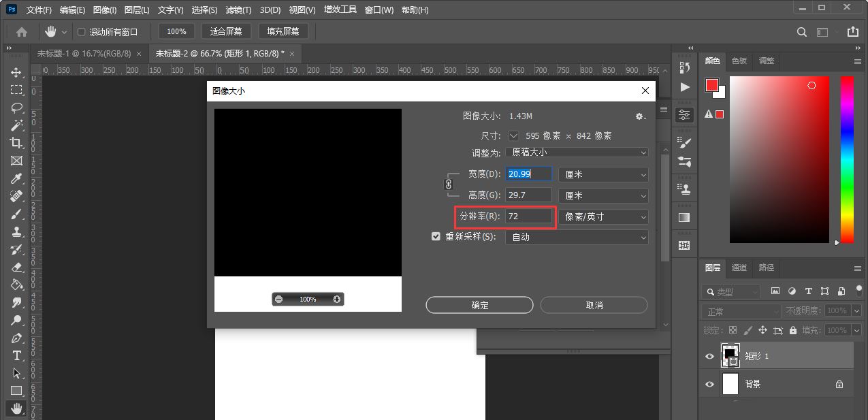868x420 pixels.
Task: Open the 调整为 (Fit To) dropdown
Action: (x=577, y=152)
